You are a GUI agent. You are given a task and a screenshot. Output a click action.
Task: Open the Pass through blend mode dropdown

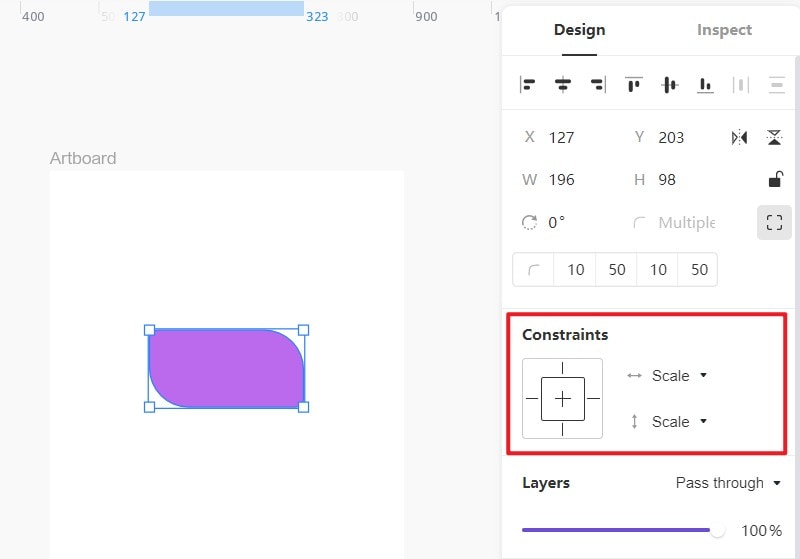tap(728, 483)
